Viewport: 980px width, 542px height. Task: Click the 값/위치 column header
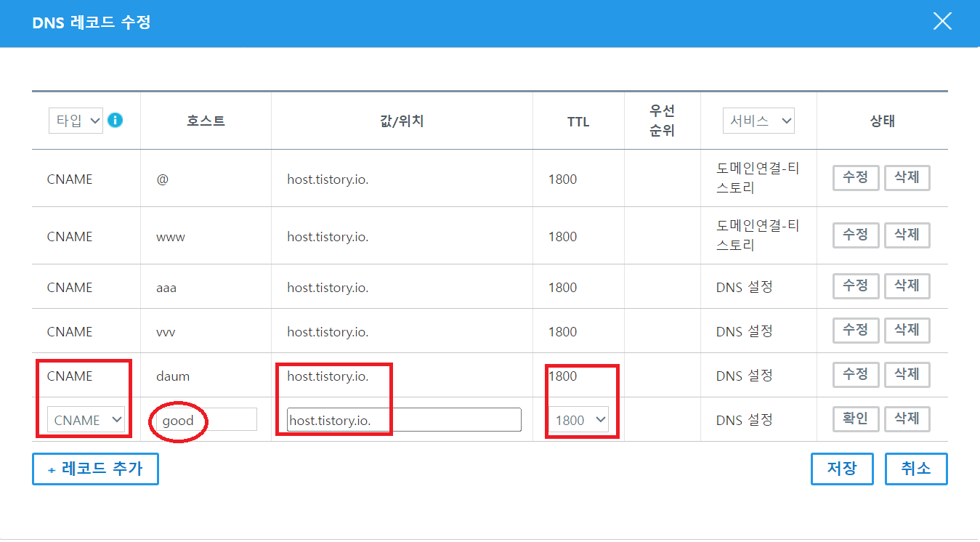(x=402, y=121)
